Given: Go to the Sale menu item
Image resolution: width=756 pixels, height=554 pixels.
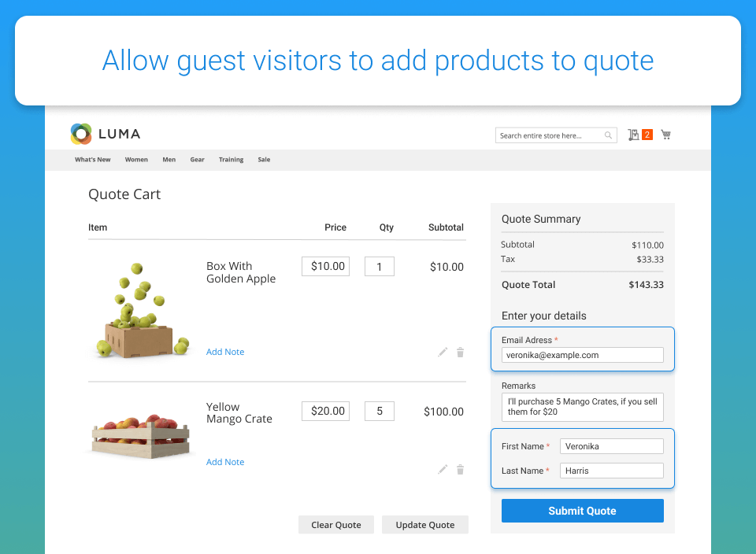Looking at the screenshot, I should pyautogui.click(x=264, y=160).
